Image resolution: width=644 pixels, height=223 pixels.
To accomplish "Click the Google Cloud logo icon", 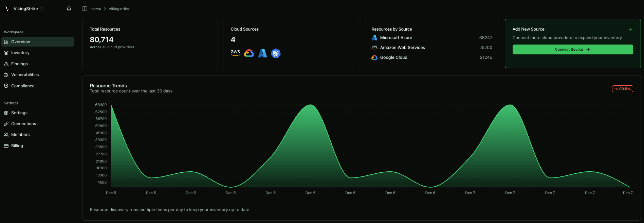I will click(249, 53).
